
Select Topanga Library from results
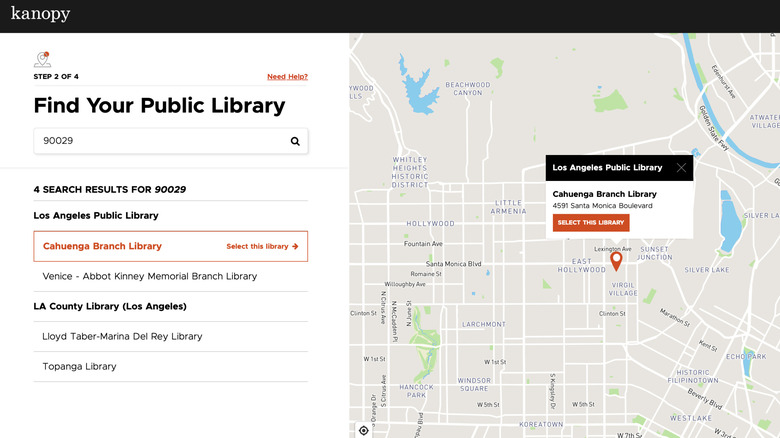[79, 366]
